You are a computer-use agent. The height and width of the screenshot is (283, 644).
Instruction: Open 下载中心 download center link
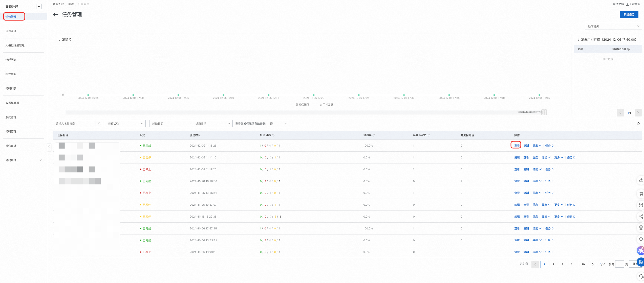coord(633,4)
